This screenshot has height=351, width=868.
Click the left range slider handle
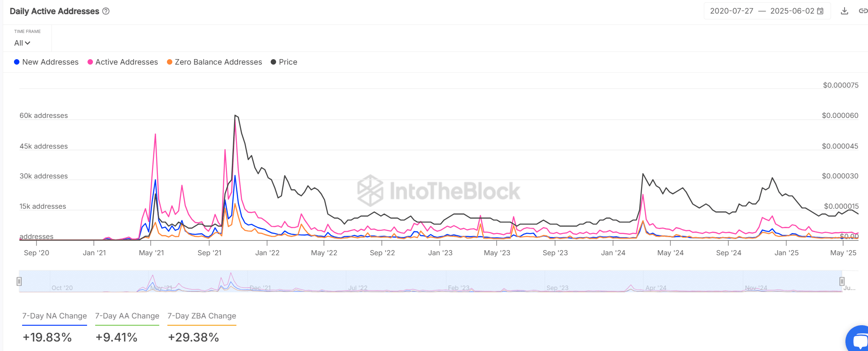tap(19, 281)
